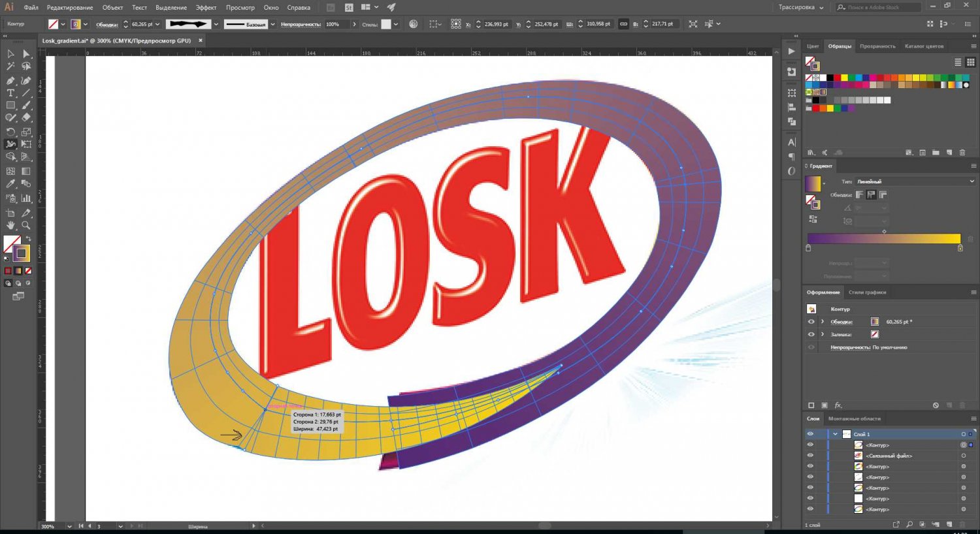Select the Hand tool

click(x=10, y=225)
